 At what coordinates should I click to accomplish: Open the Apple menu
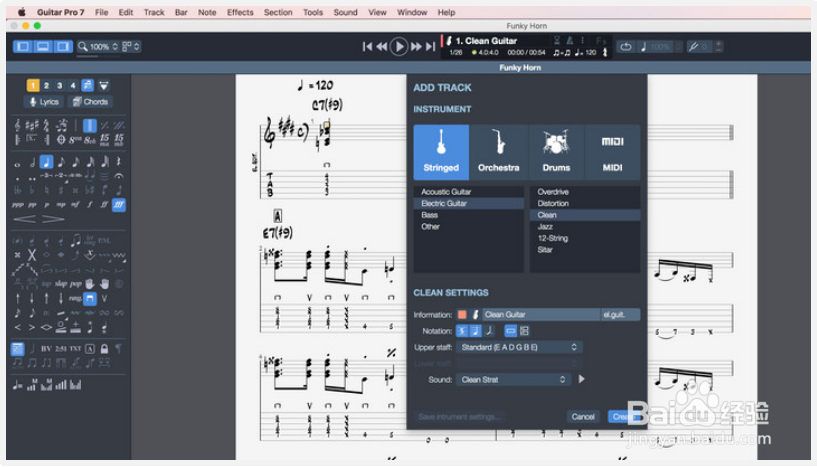click(x=22, y=12)
